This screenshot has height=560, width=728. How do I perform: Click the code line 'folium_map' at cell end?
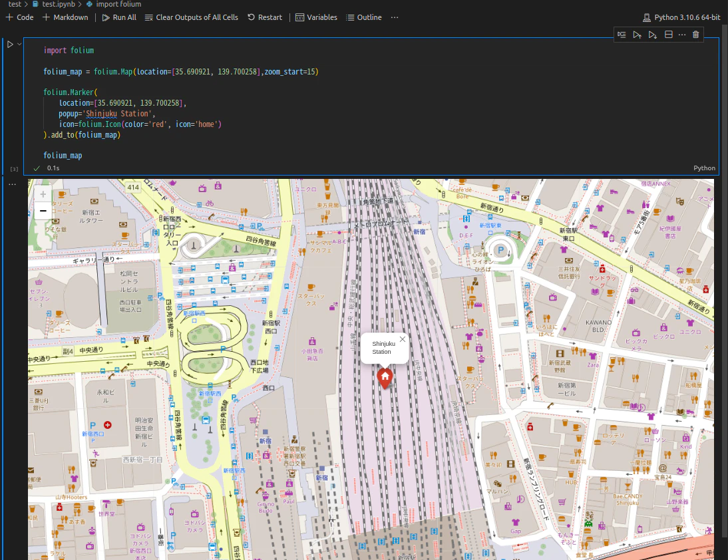[63, 156]
